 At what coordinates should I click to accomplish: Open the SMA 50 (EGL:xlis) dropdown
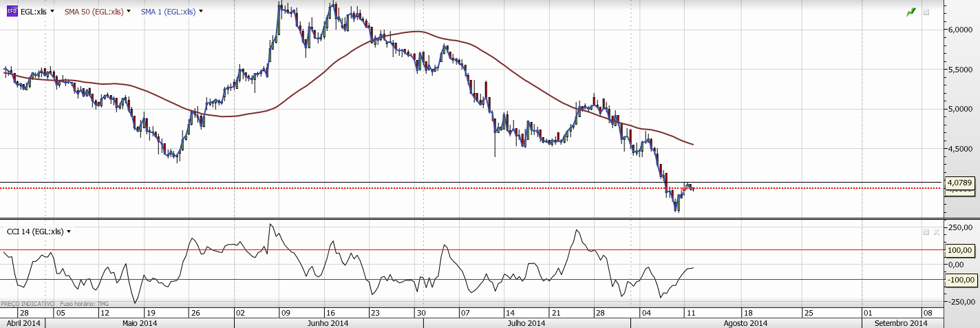click(129, 12)
